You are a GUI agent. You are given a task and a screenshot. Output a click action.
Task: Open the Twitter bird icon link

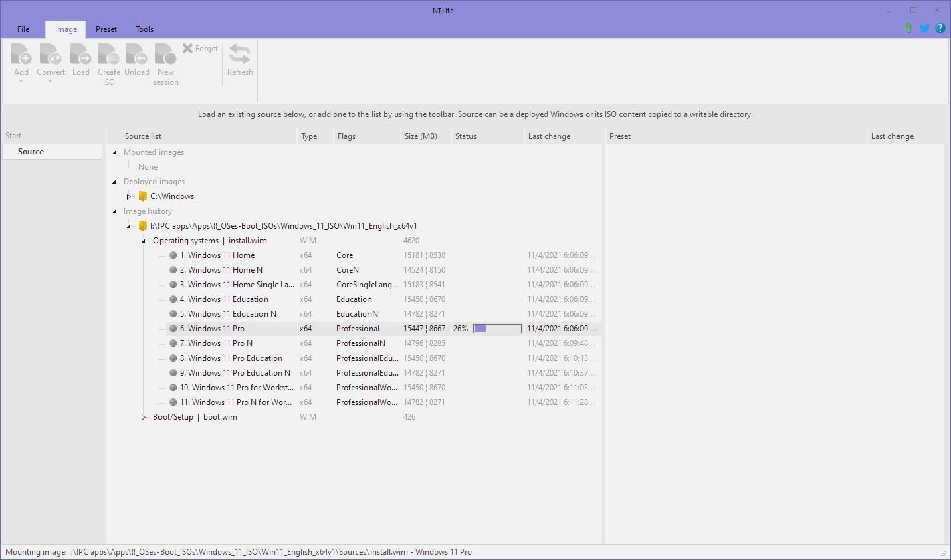coord(924,28)
